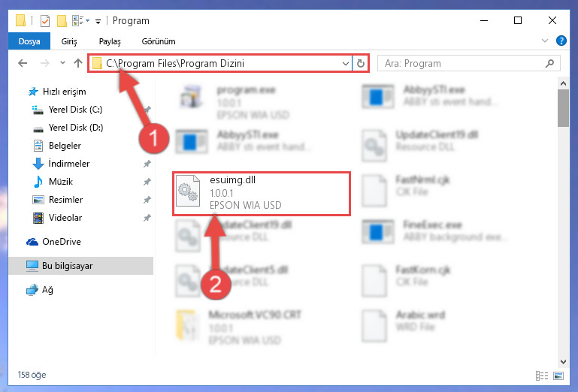This screenshot has height=392, width=578.
Task: Click the New folder quick access icon
Action: (x=62, y=20)
